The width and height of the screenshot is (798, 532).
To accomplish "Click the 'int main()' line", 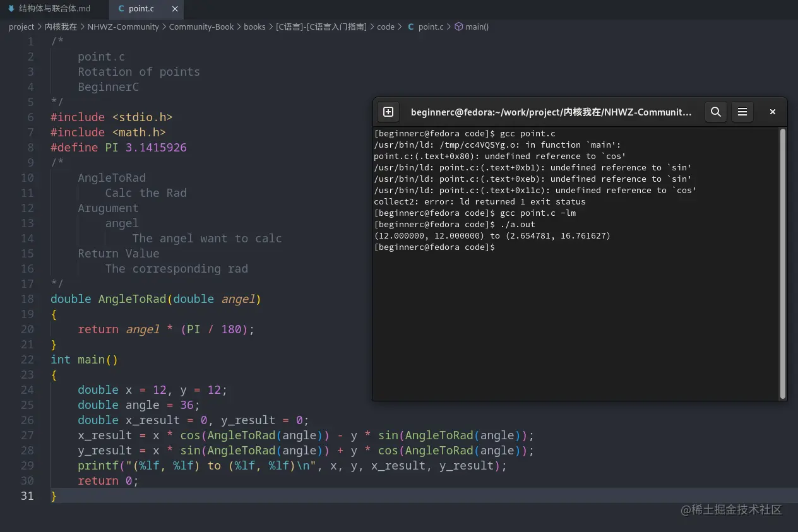I will coord(85,359).
